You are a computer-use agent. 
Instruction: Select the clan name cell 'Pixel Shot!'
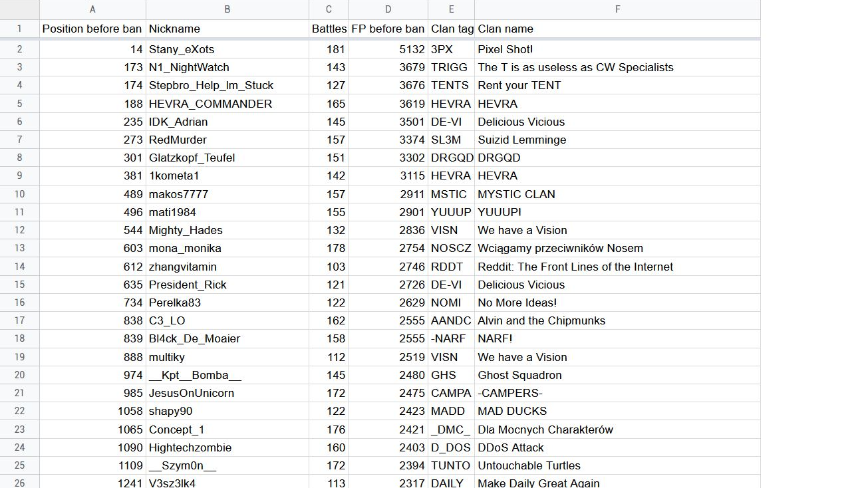click(x=618, y=49)
